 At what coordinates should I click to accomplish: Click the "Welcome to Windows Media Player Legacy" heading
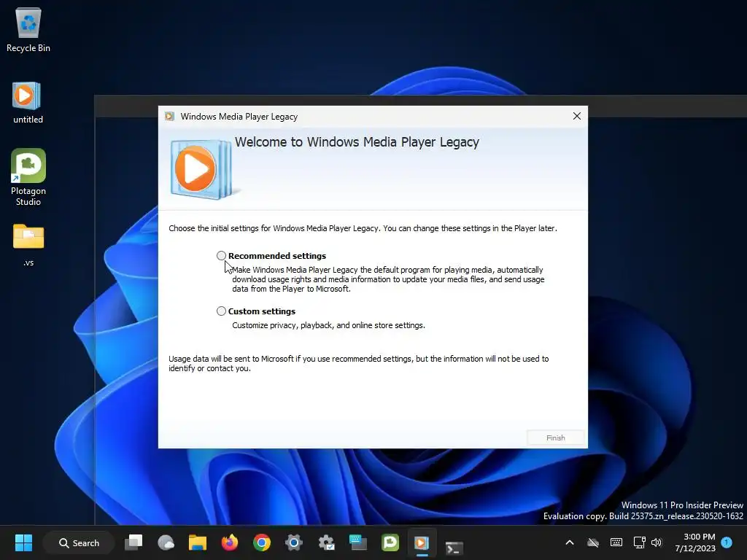click(357, 142)
